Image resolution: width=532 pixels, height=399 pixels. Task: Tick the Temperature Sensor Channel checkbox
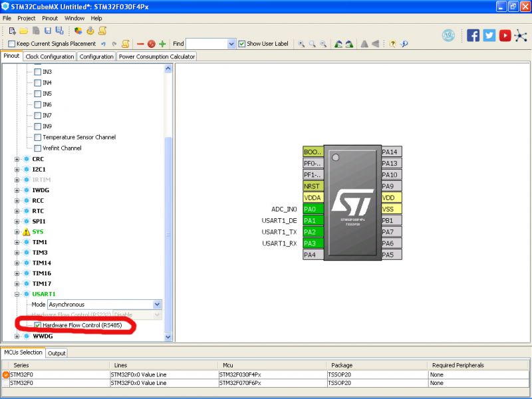click(x=38, y=137)
